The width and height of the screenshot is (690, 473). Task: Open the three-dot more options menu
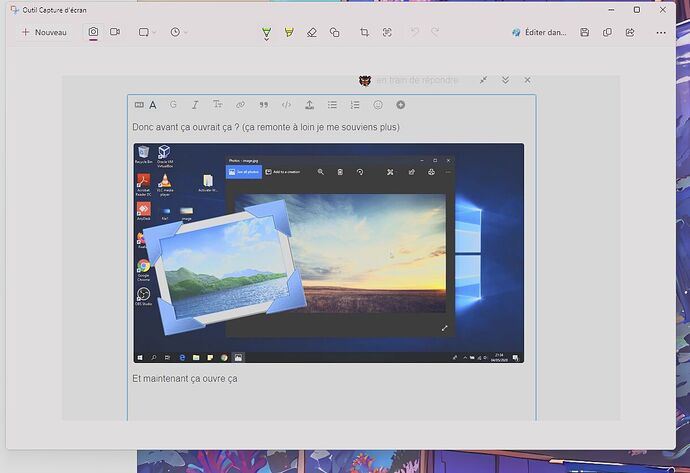pyautogui.click(x=655, y=33)
